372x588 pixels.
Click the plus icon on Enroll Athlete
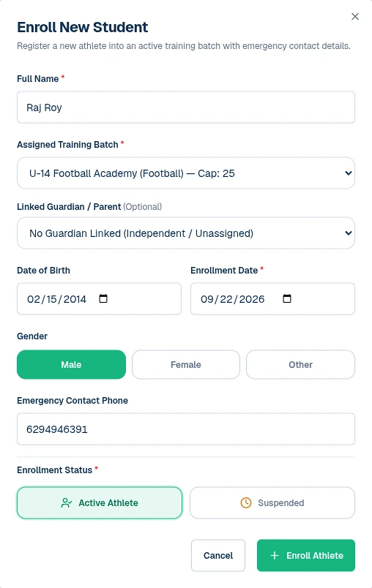pyautogui.click(x=275, y=555)
